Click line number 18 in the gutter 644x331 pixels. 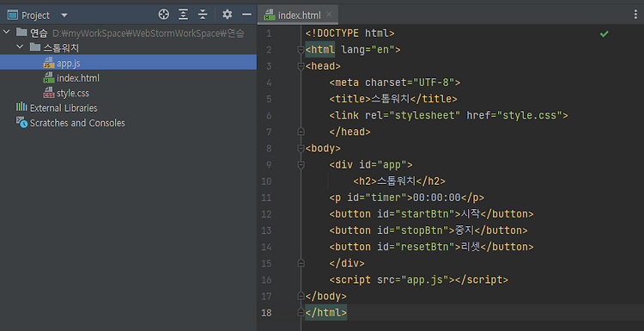coord(266,313)
